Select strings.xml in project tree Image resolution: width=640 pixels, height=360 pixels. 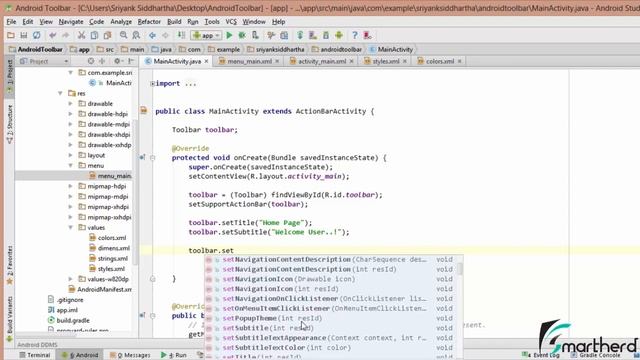pyautogui.click(x=109, y=258)
